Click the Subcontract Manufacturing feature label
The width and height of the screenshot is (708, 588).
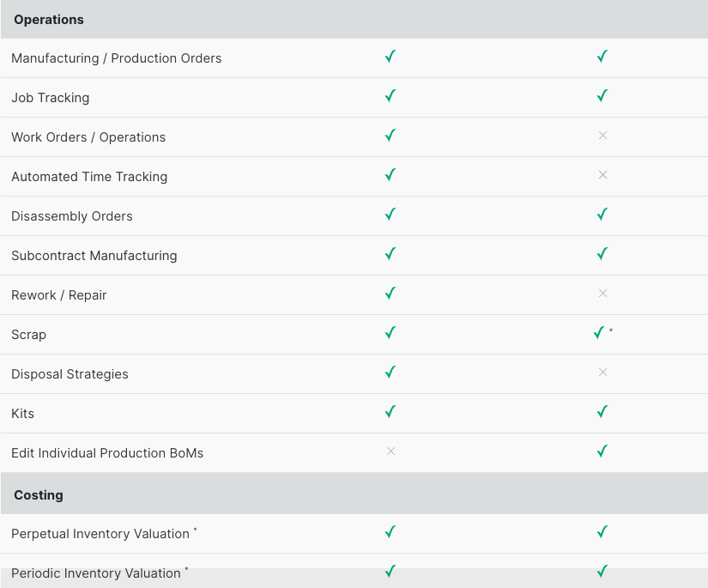tap(94, 256)
